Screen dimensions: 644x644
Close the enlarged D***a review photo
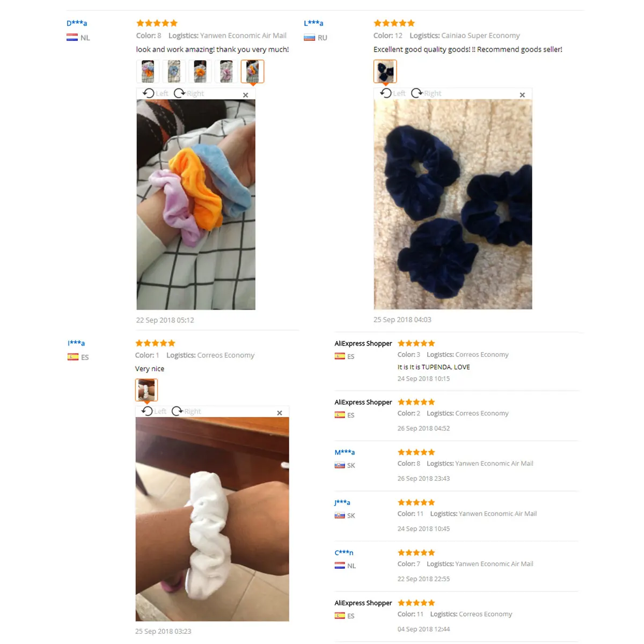pyautogui.click(x=245, y=95)
